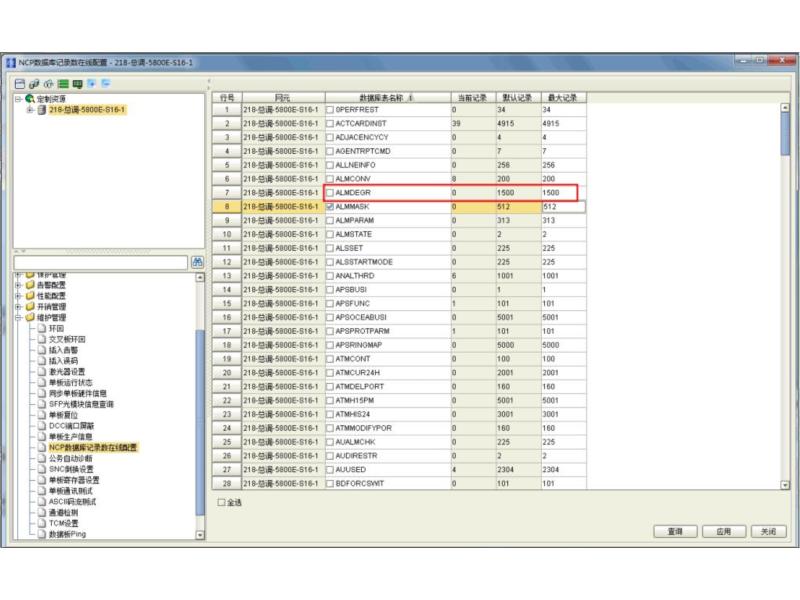Click the 应用 apply button

point(723,531)
